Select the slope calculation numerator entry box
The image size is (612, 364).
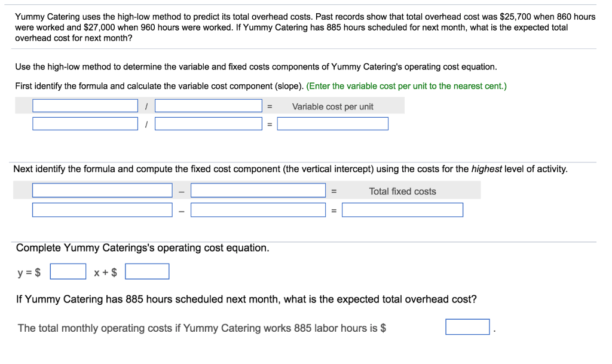[85, 124]
